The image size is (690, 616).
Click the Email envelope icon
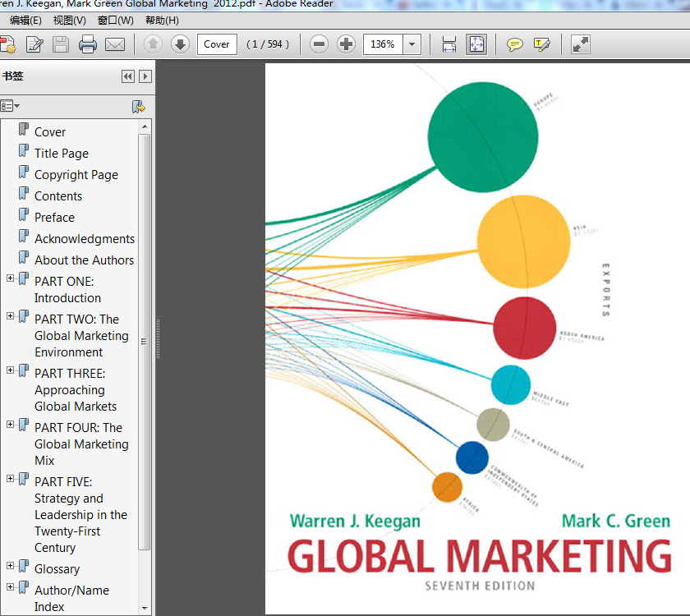(115, 44)
